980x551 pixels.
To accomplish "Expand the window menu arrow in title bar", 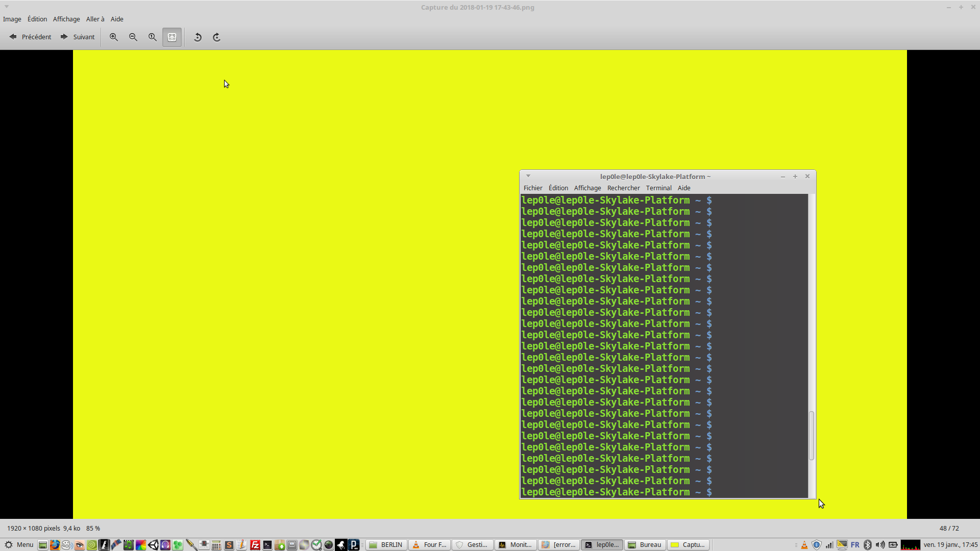I will pyautogui.click(x=7, y=7).
